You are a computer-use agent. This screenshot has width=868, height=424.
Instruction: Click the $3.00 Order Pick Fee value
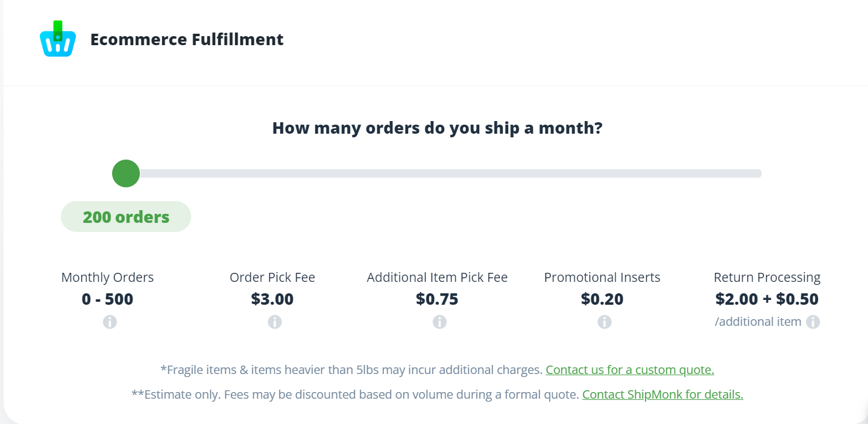point(272,299)
